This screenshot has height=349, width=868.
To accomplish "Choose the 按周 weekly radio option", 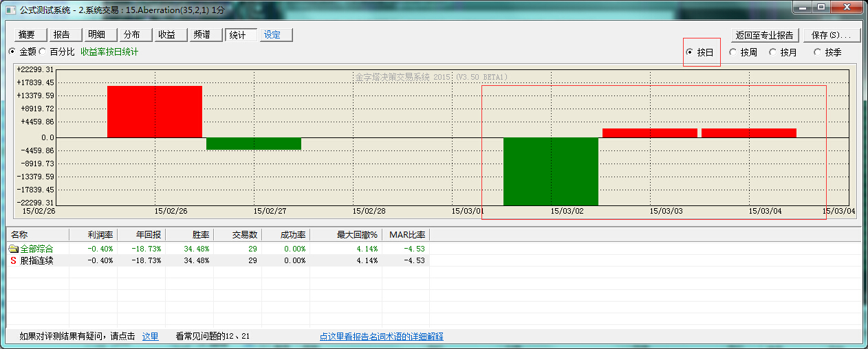I will click(x=733, y=52).
